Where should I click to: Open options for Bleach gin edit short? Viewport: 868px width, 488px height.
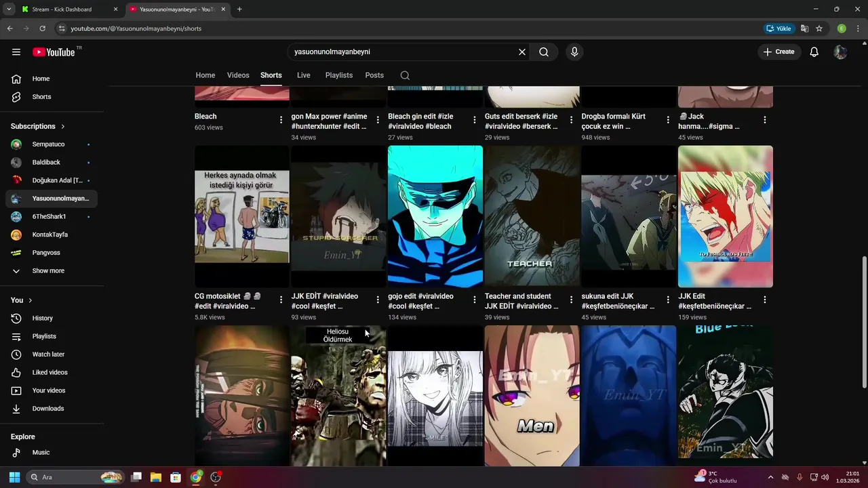[x=475, y=120]
